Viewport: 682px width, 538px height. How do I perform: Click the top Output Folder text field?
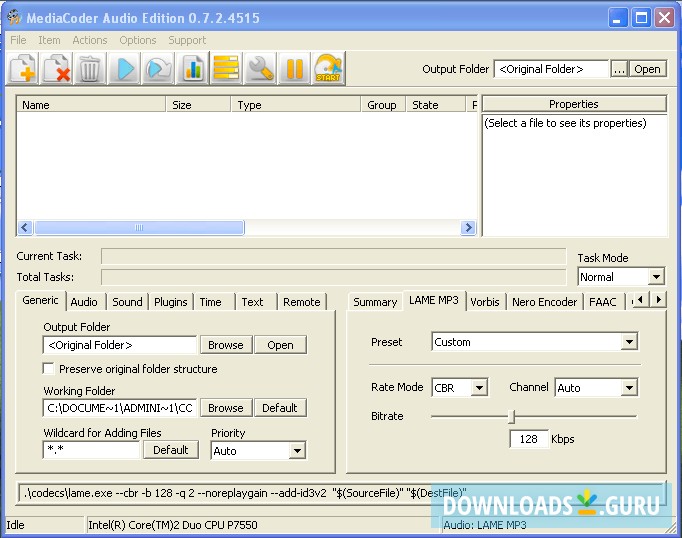(551, 69)
